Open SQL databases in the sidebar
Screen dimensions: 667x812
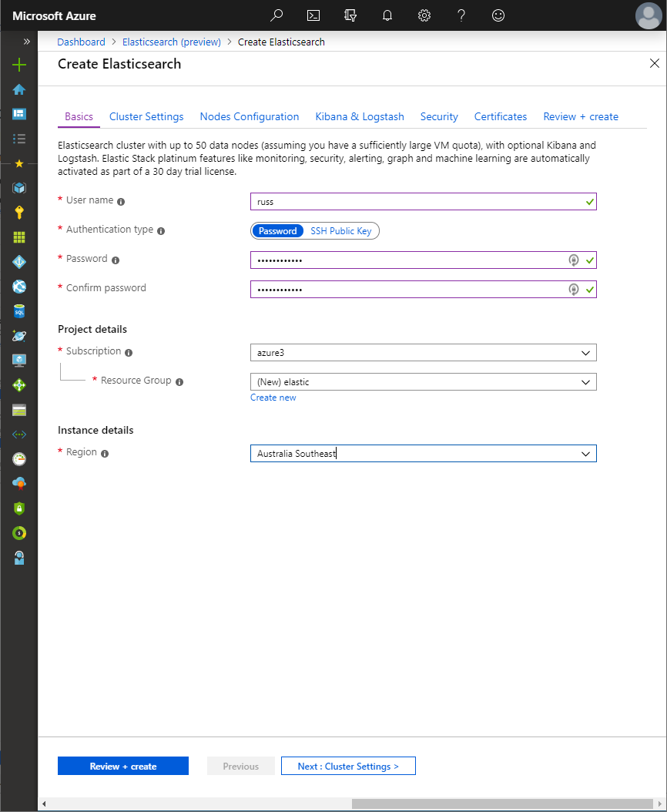pyautogui.click(x=18, y=310)
